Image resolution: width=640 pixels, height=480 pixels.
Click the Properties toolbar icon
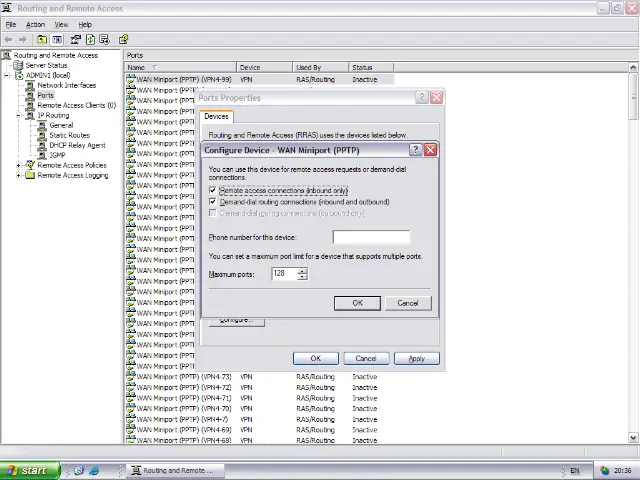click(x=76, y=40)
